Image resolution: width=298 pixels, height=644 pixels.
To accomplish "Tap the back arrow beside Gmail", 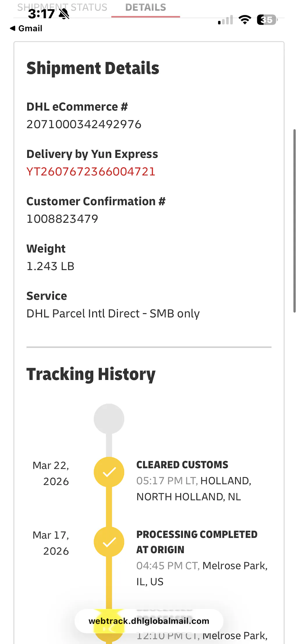I will coord(13,28).
